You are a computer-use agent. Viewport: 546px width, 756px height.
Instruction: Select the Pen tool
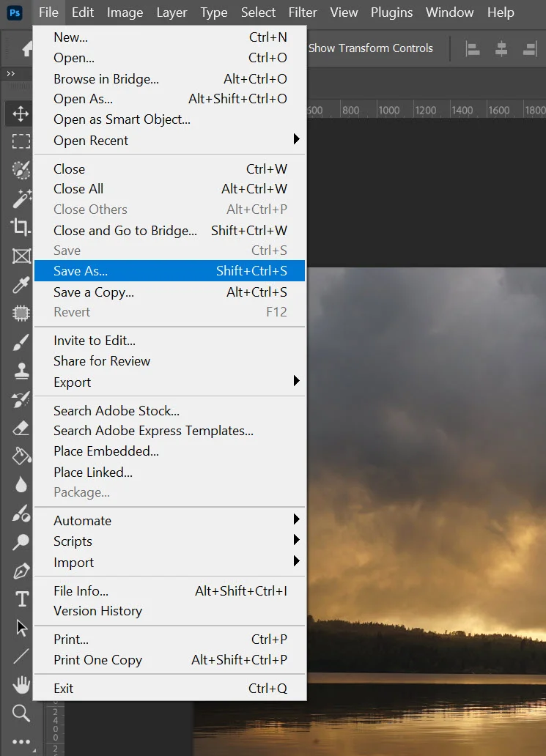click(21, 571)
